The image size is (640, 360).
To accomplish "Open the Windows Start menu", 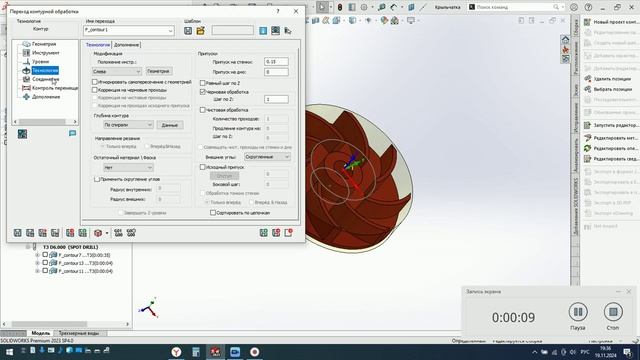I will click(9, 352).
